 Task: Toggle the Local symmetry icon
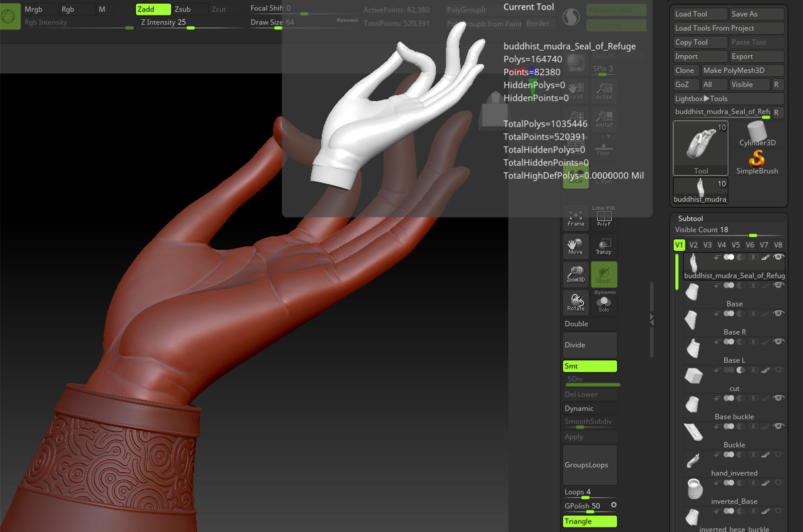click(x=576, y=176)
